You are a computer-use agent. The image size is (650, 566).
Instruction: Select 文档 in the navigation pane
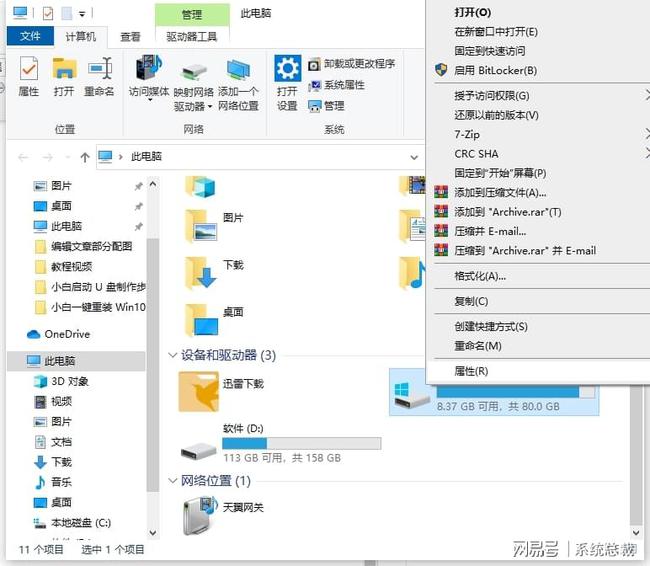click(x=53, y=442)
